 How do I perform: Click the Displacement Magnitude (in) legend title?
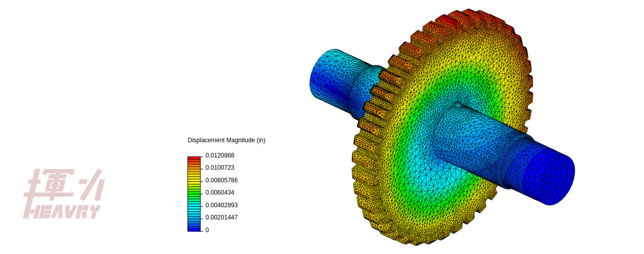click(x=226, y=140)
